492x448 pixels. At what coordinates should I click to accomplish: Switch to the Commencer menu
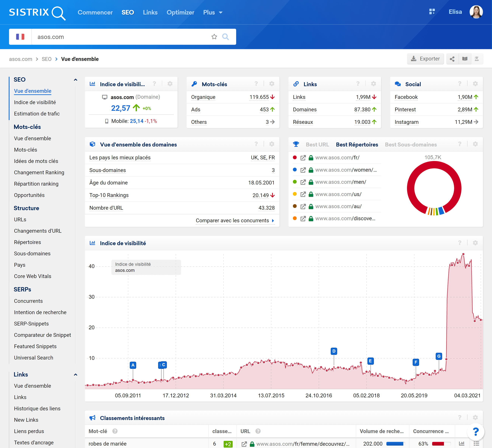click(95, 12)
